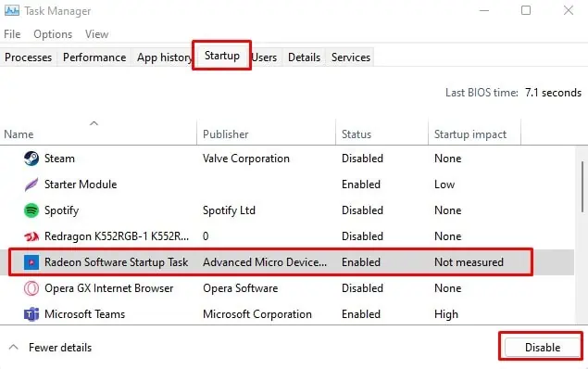Open the View menu
The width and height of the screenshot is (588, 369).
pyautogui.click(x=96, y=34)
